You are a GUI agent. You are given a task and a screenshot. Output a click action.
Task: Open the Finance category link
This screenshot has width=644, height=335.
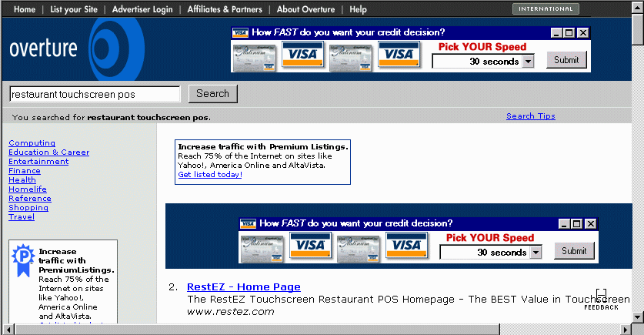point(25,171)
